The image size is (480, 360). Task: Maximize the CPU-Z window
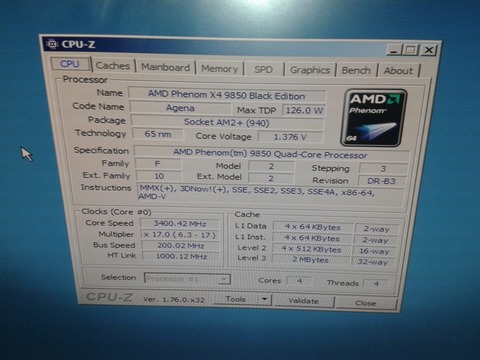(411, 50)
